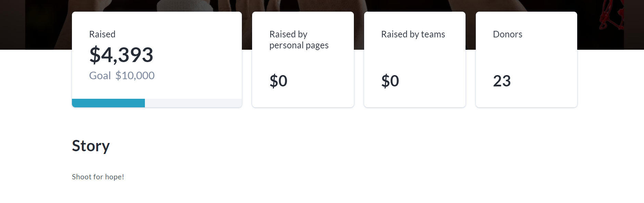Image resolution: width=644 pixels, height=203 pixels.
Task: Click the dark banner photo above the cards
Action: 308,5
